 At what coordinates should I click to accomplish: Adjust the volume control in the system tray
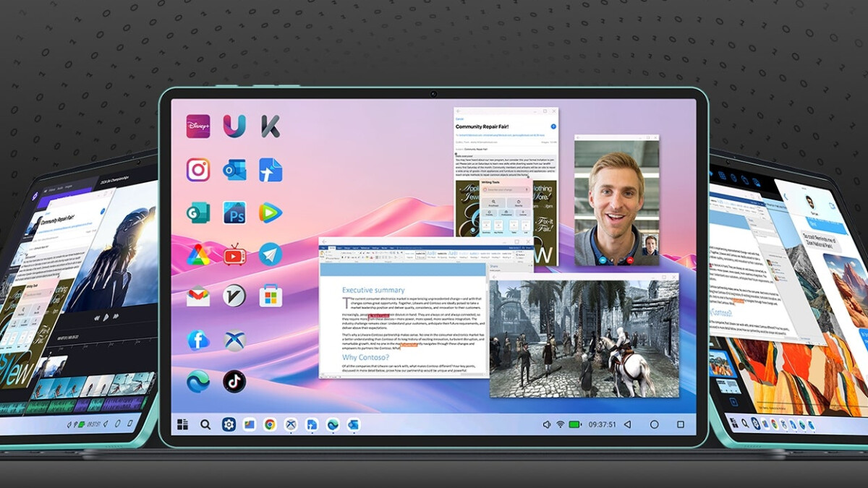547,424
